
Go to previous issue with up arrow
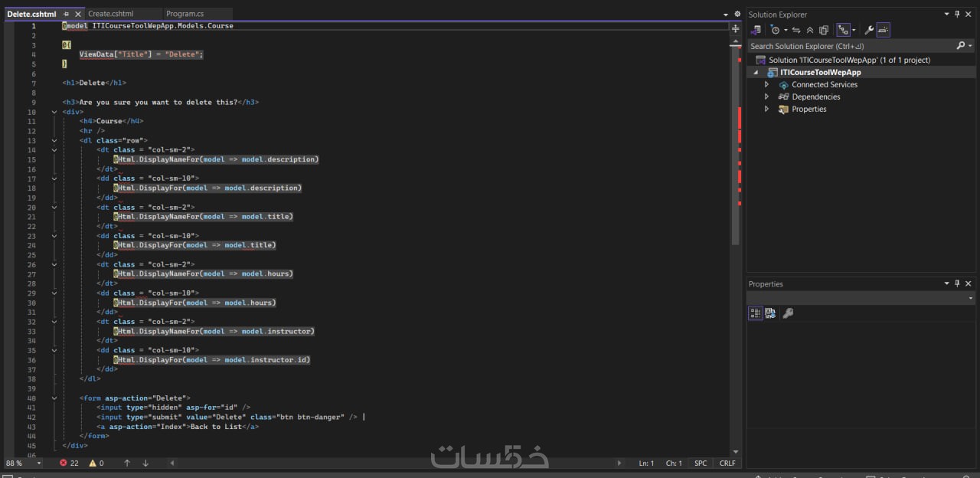click(127, 463)
